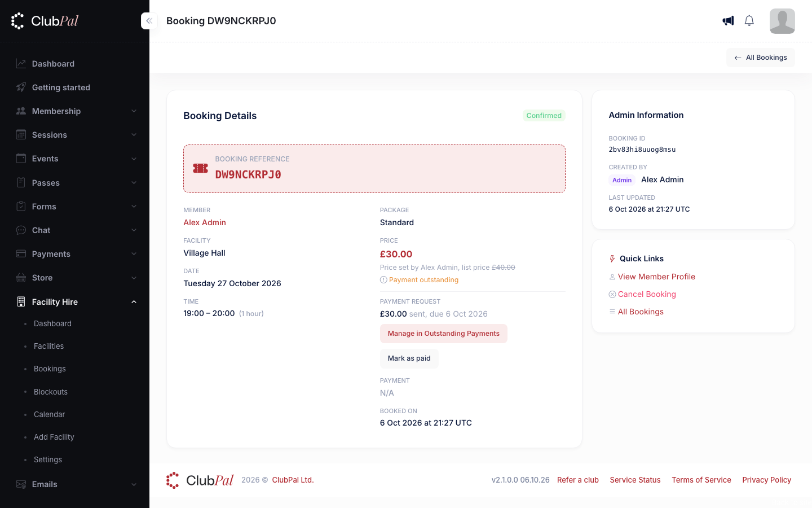
Task: Collapse the sidebar with double-chevron button
Action: coord(149,21)
